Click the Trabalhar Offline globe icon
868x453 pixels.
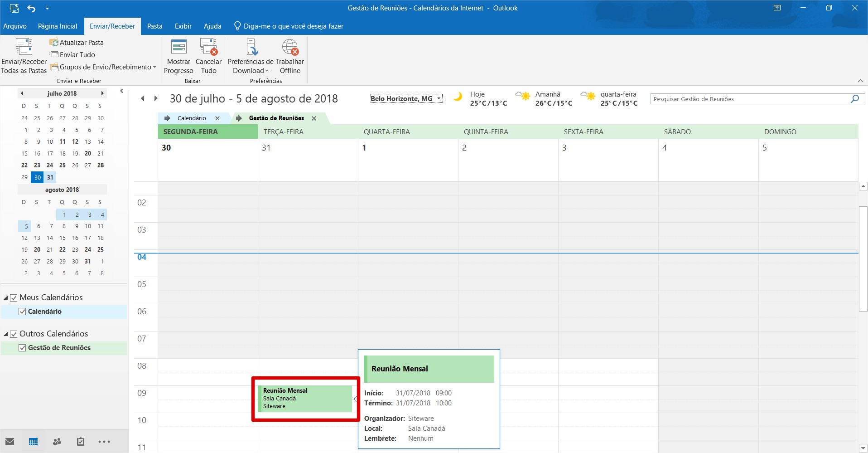(x=290, y=47)
